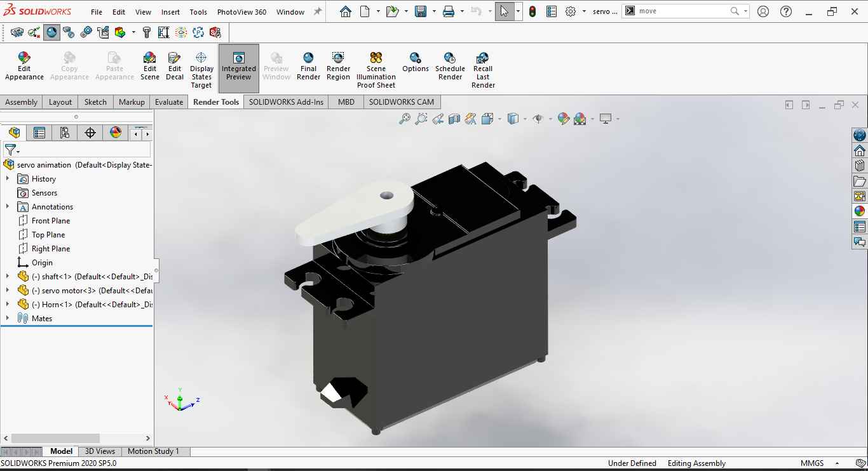The height and width of the screenshot is (471, 868).
Task: Open the Tools menu
Action: point(198,12)
